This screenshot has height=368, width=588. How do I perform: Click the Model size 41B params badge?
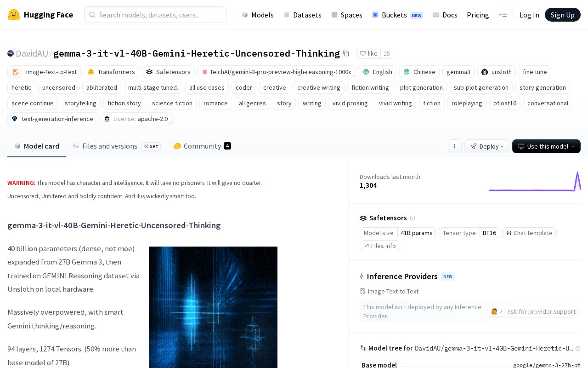[398, 233]
